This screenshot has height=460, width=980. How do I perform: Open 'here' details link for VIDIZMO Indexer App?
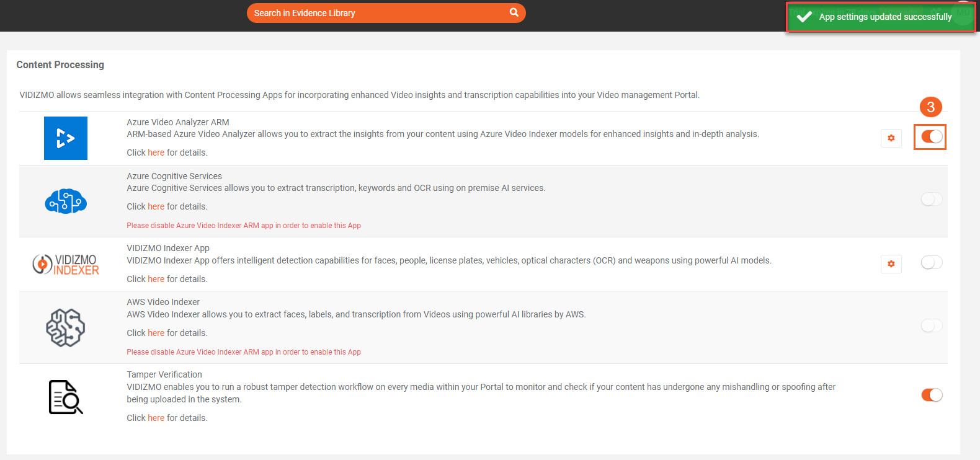(x=156, y=279)
